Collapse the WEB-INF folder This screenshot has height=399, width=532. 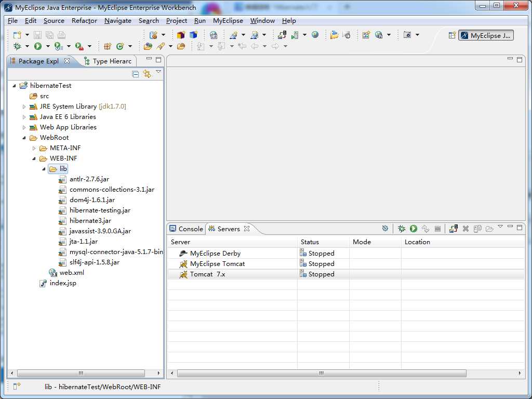click(x=34, y=158)
